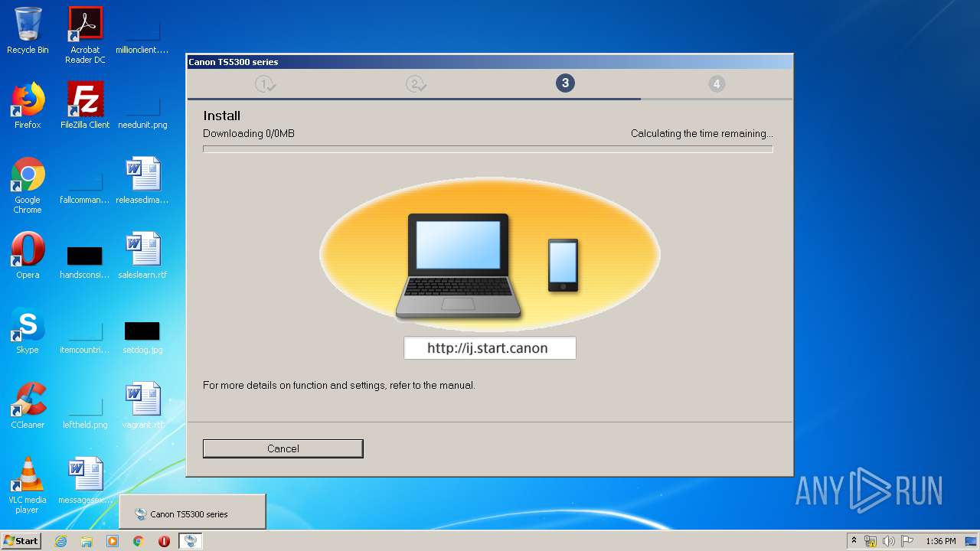The width and height of the screenshot is (980, 551).
Task: Click Canon TS5300 series taskbar preview
Action: click(192, 512)
